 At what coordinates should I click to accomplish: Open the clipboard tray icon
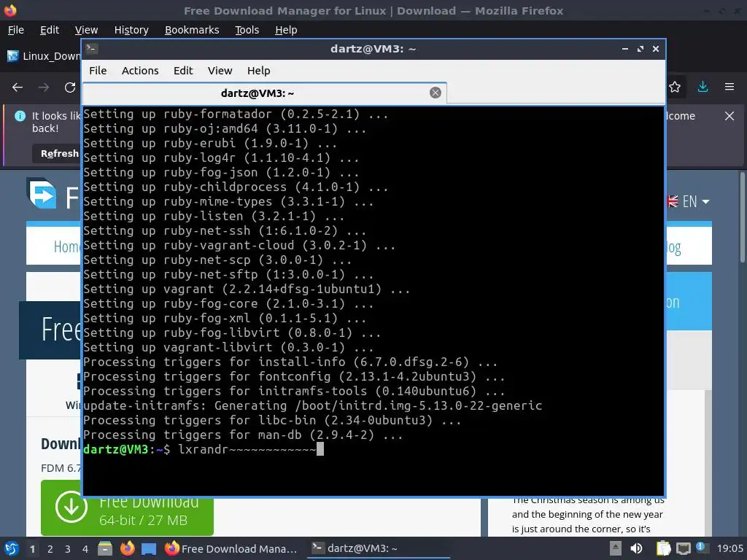pos(663,548)
